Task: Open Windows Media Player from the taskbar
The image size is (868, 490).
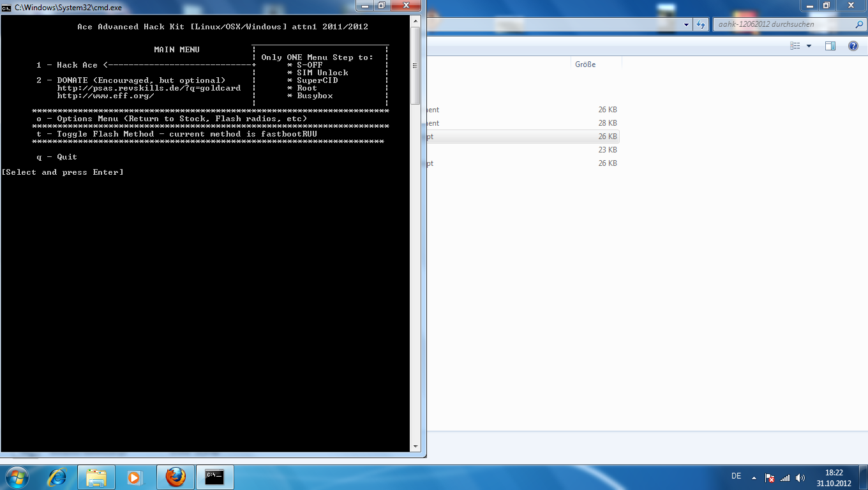Action: point(135,477)
